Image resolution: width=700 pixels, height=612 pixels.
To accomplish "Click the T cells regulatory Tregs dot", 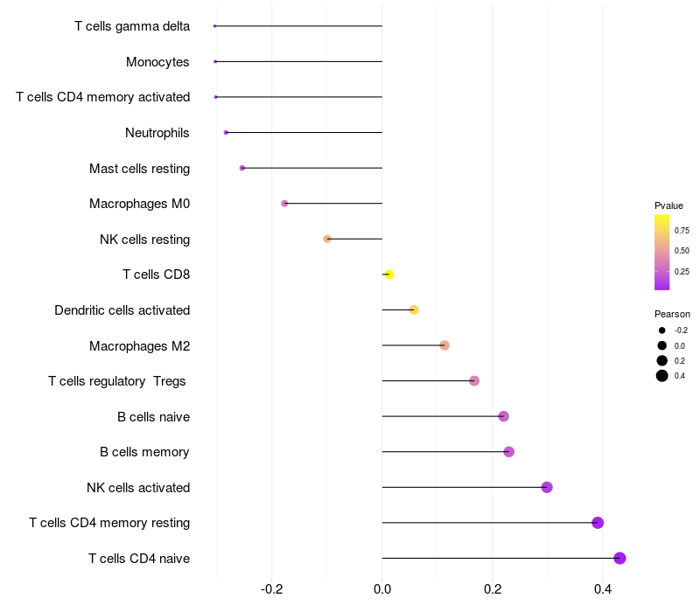I will 474,380.
